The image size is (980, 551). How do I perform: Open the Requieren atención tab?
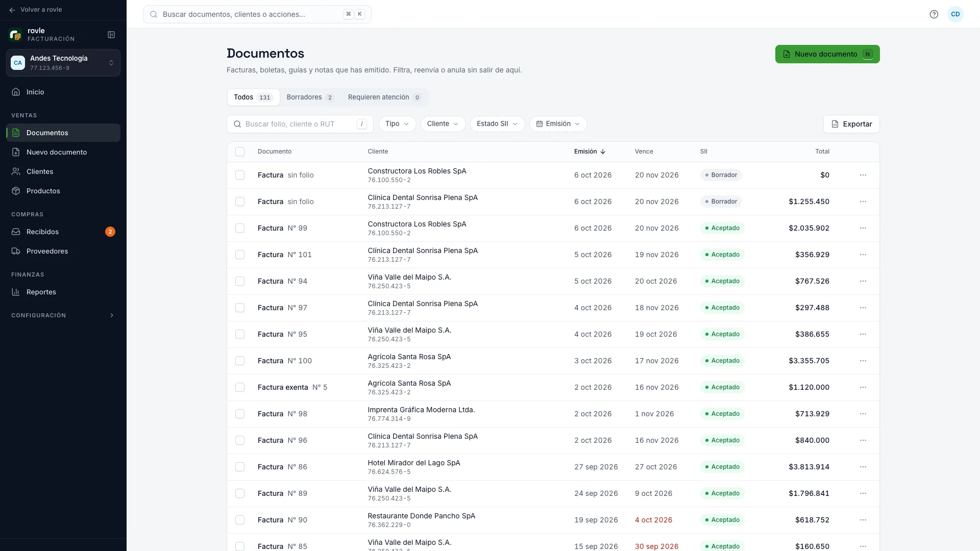(384, 97)
